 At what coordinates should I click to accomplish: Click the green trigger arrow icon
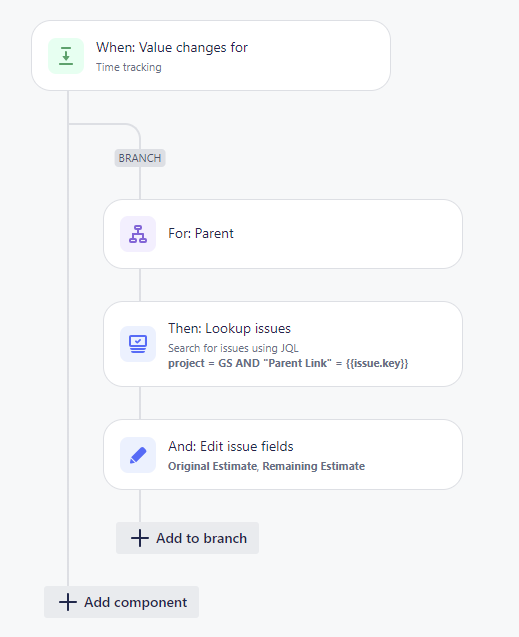coord(66,56)
